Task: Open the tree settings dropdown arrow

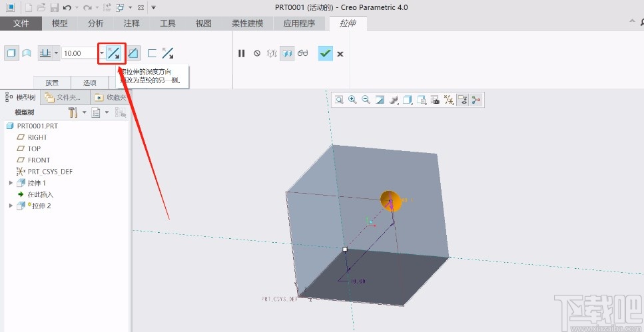Action: pyautogui.click(x=84, y=112)
